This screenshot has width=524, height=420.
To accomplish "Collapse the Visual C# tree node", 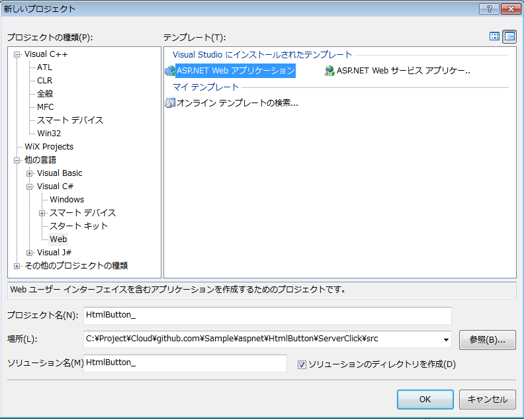I will (29, 187).
